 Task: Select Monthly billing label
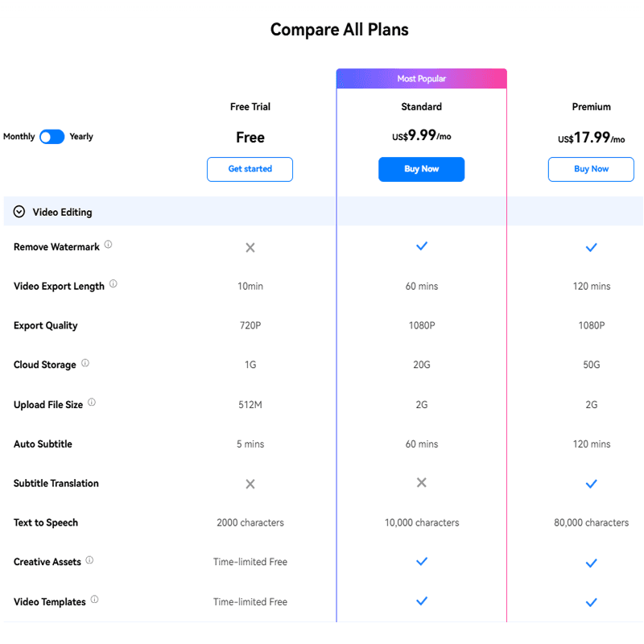(19, 137)
